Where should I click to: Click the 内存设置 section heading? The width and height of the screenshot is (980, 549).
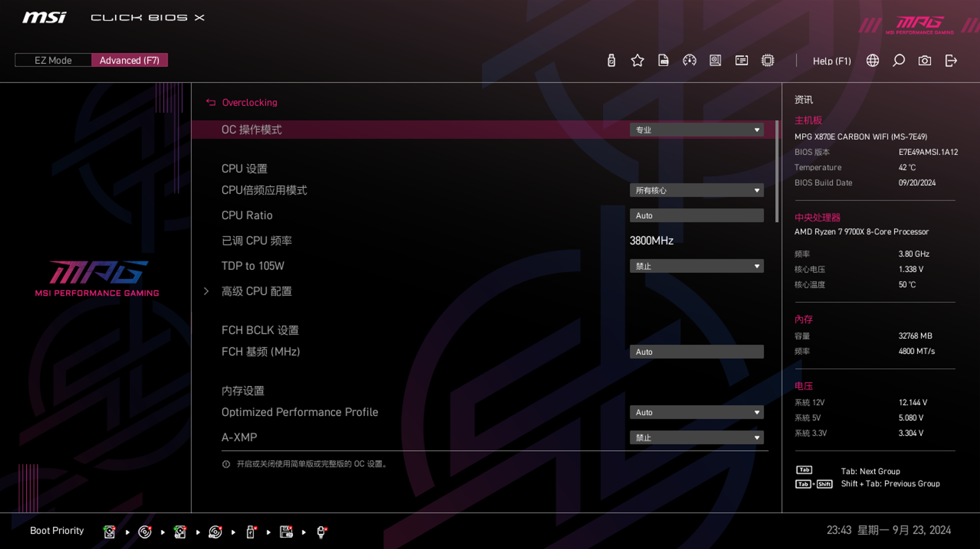243,391
